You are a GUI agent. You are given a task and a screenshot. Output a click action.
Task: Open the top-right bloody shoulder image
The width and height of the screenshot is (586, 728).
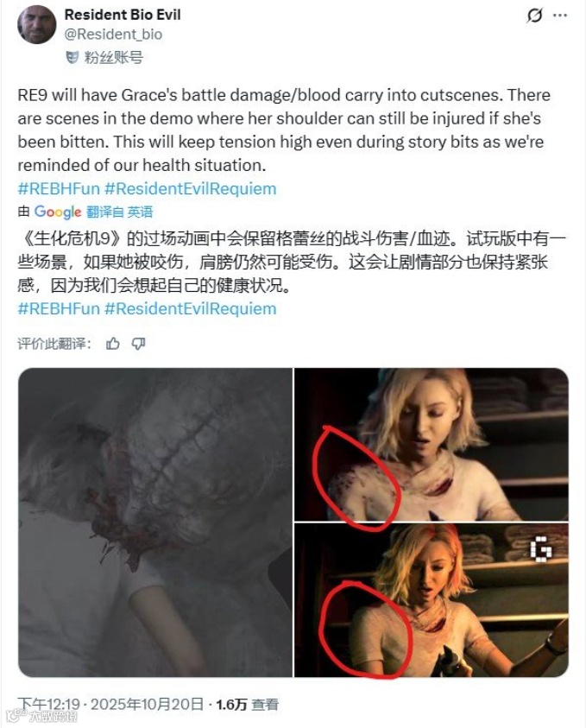pyautogui.click(x=432, y=445)
